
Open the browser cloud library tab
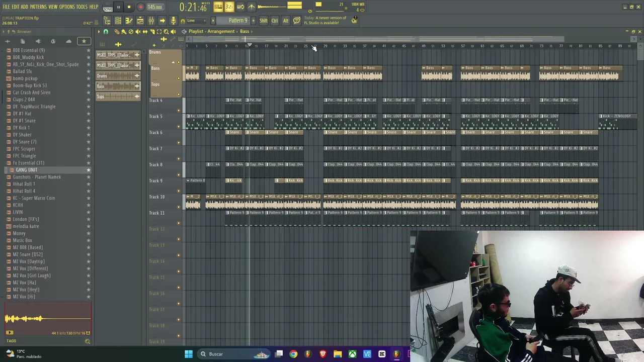(68, 41)
